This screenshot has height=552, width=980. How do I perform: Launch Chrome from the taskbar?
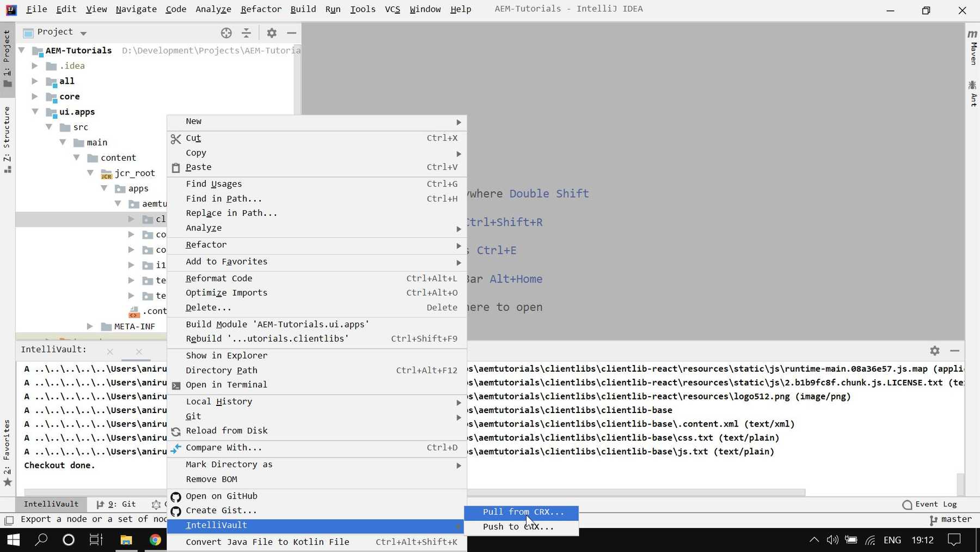coord(155,539)
